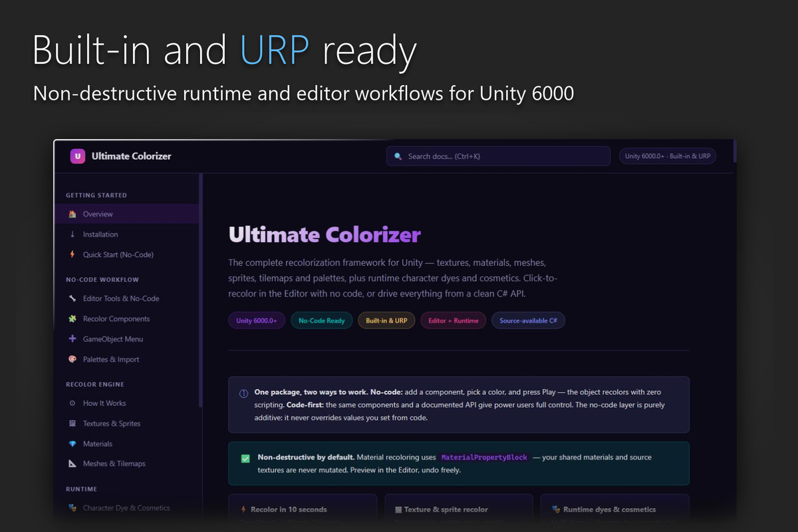Go to How It Works page
The height and width of the screenshot is (532, 798).
(126, 403)
